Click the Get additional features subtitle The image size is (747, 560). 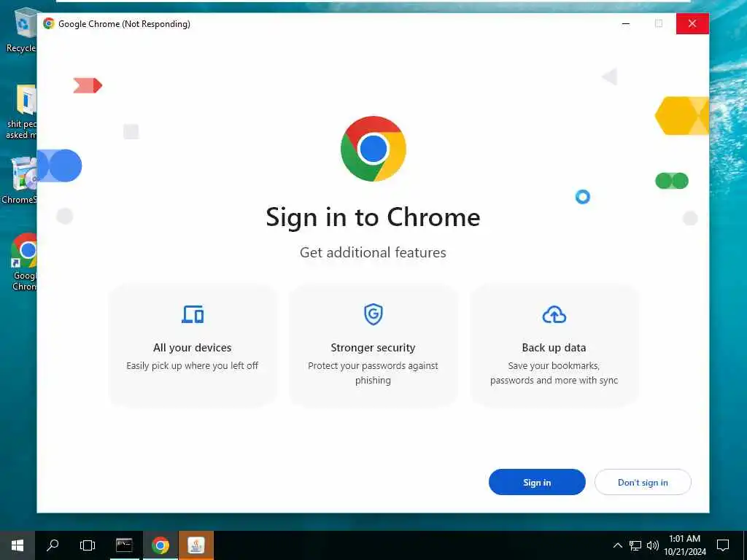373,252
